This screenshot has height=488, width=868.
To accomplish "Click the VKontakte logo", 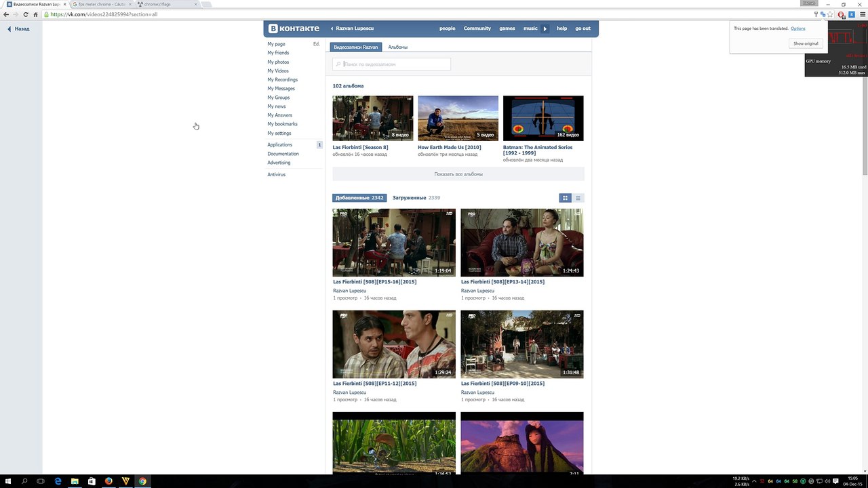I will [294, 28].
